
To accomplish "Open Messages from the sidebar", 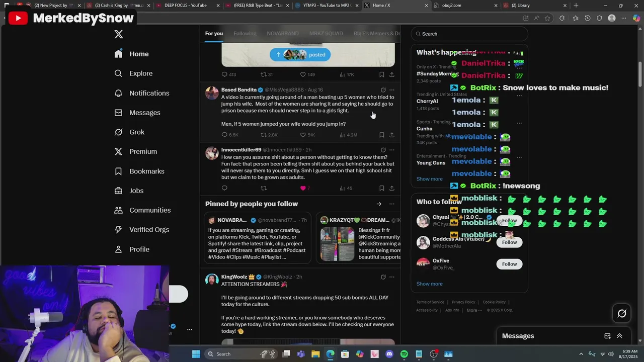I will [137, 113].
